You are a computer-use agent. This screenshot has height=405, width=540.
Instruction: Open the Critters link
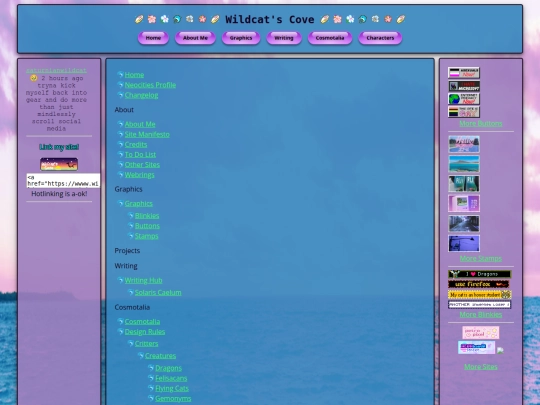point(146,344)
